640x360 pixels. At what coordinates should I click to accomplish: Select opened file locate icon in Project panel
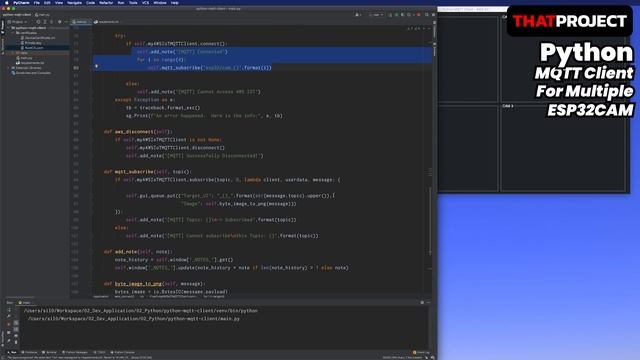tap(38, 22)
